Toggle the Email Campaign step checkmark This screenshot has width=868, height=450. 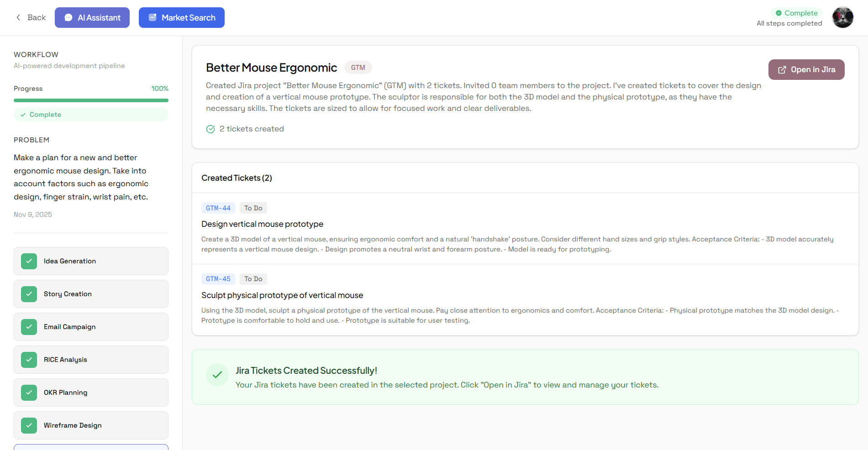(29, 327)
